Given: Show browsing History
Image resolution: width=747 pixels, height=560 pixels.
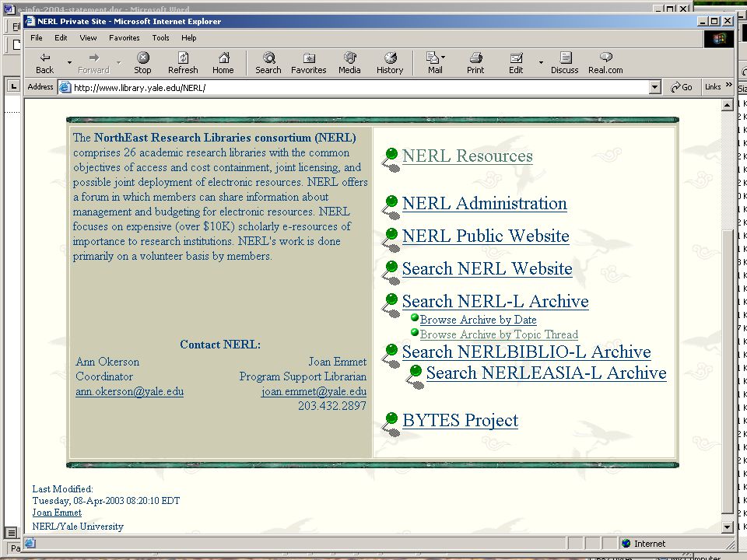Looking at the screenshot, I should (390, 63).
